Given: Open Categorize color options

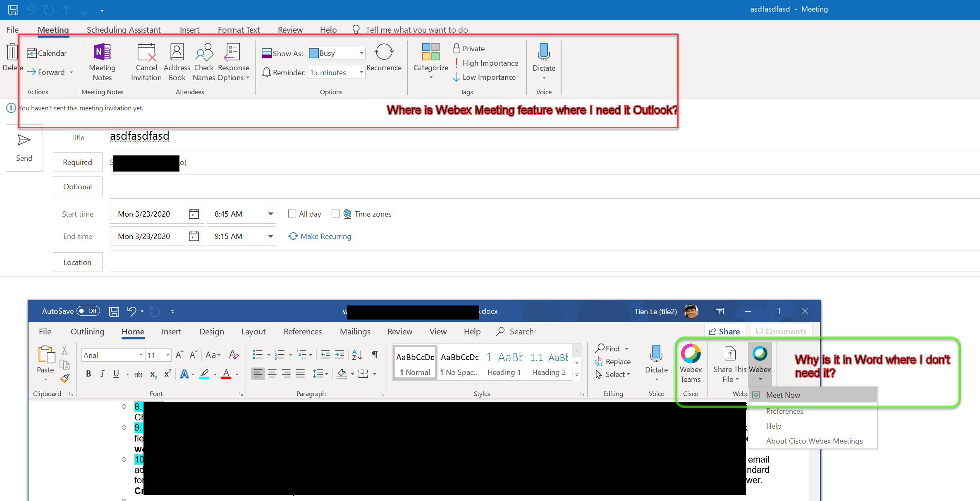Looking at the screenshot, I should click(431, 61).
